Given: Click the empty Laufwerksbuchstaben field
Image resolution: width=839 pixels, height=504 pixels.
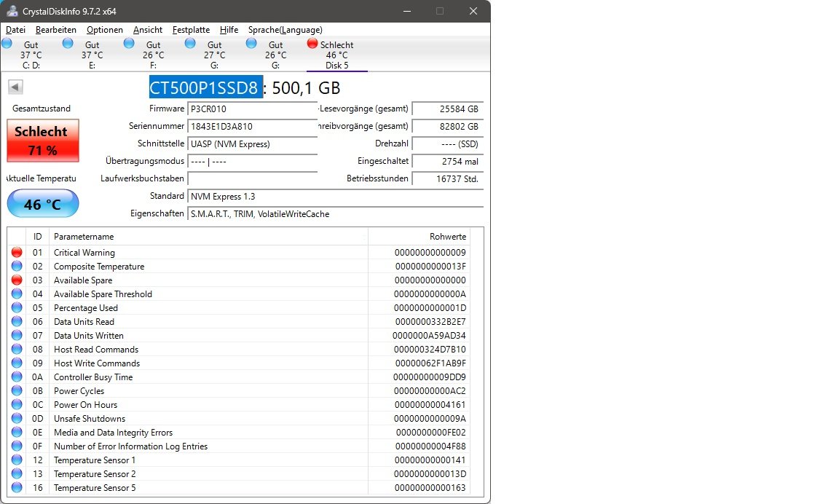Looking at the screenshot, I should pos(253,178).
